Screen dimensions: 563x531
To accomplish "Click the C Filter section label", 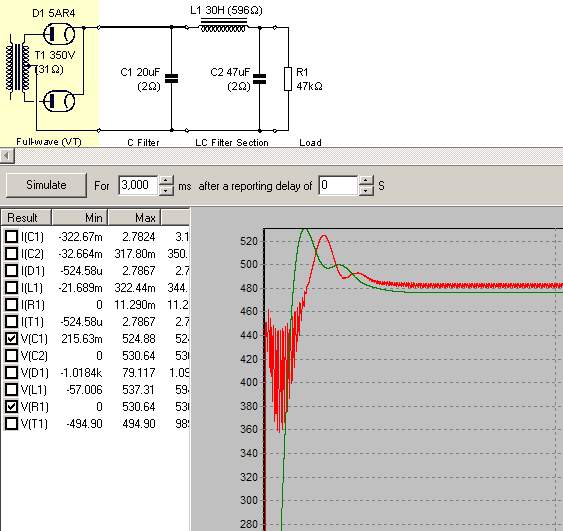I will pyautogui.click(x=143, y=143).
